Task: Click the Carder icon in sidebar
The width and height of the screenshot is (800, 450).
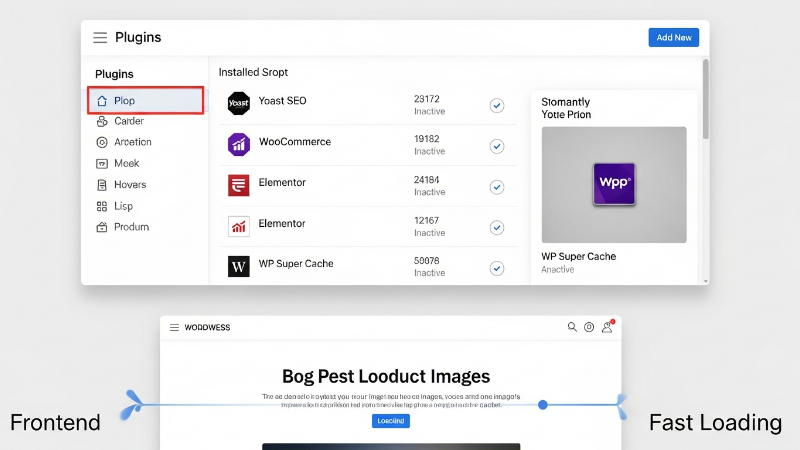Action: click(x=102, y=121)
